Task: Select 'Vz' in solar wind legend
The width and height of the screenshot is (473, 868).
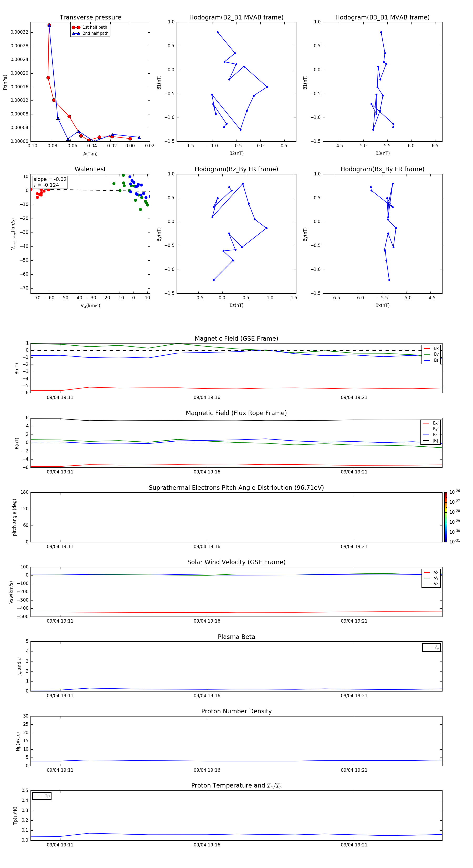Action: point(431,584)
